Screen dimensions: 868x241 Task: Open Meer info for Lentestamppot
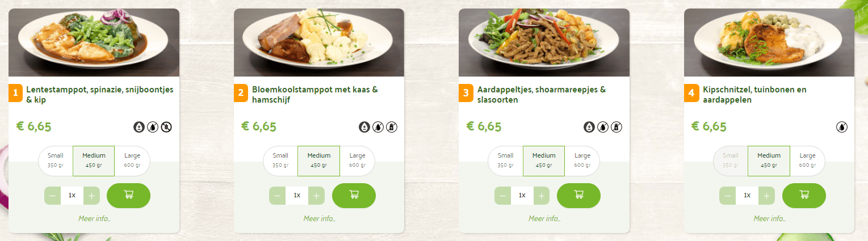[94, 219]
